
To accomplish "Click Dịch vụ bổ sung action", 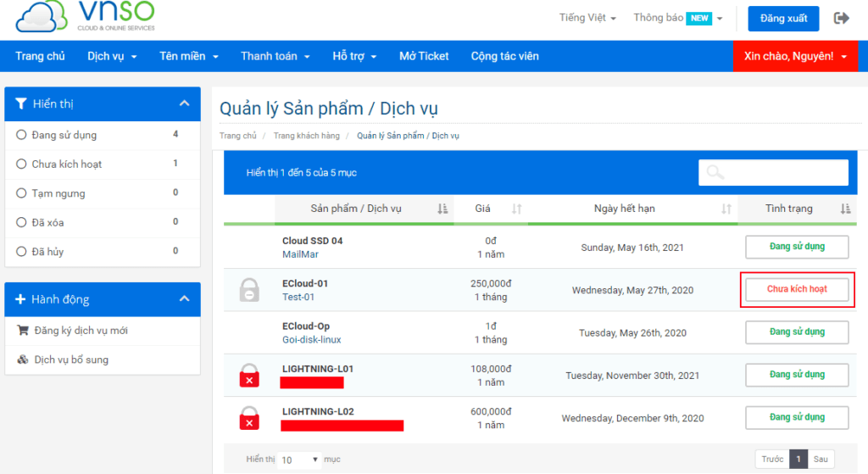I will pyautogui.click(x=71, y=360).
